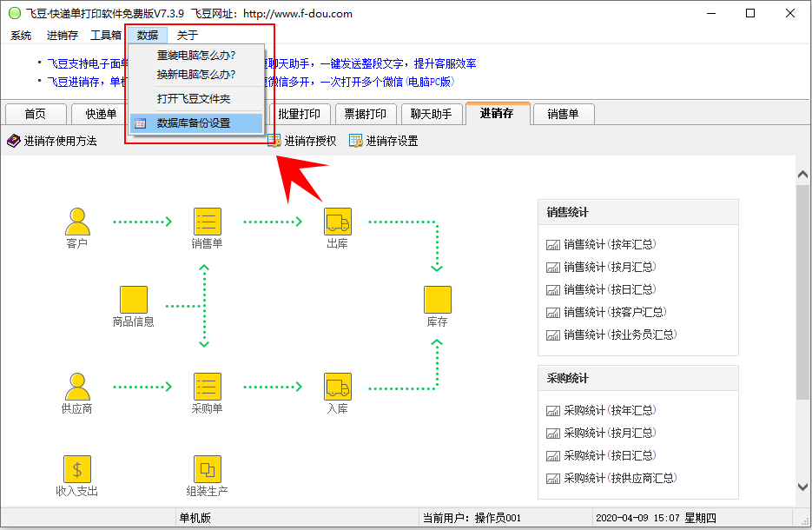The height and width of the screenshot is (530, 812).
Task: Click chart icon beside 采购统计(按月汇总)
Action: pyautogui.click(x=553, y=434)
